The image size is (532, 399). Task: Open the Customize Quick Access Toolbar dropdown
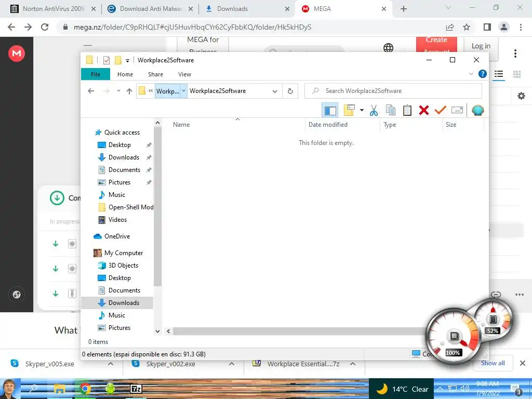[128, 61]
